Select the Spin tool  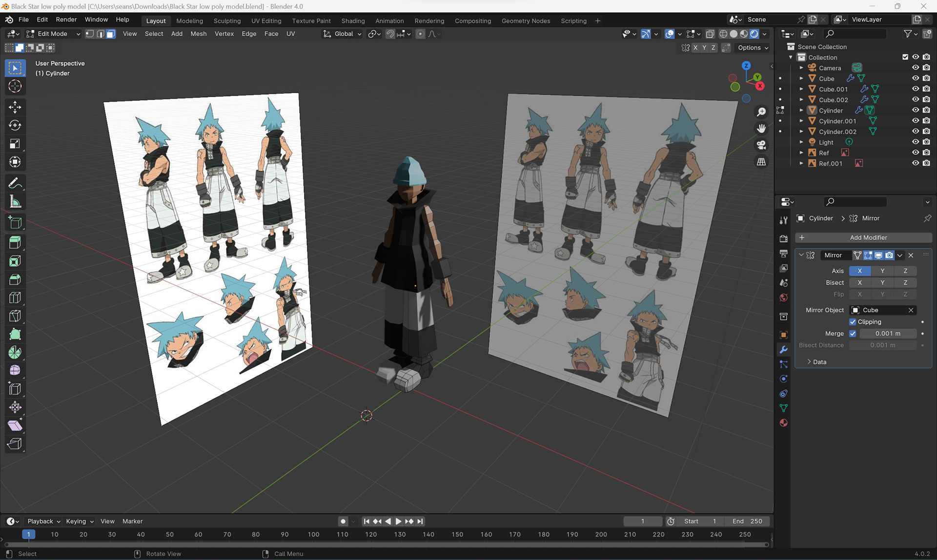pos(15,352)
